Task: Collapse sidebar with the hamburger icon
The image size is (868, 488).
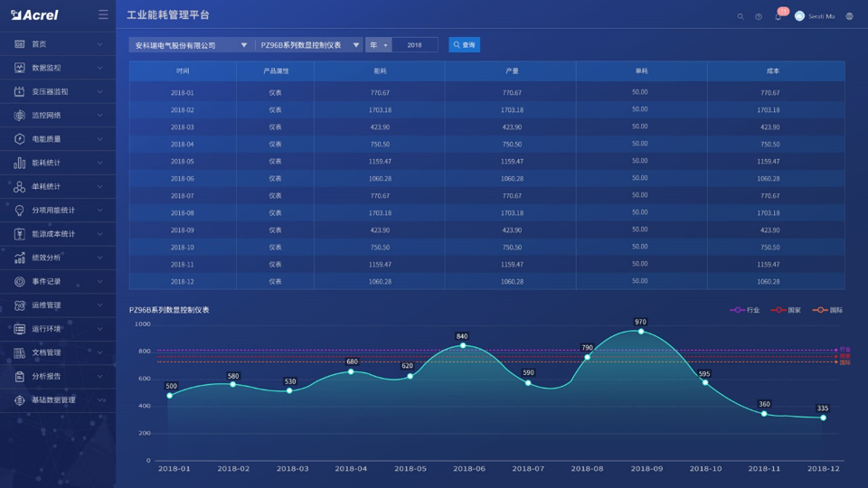Action: click(103, 15)
